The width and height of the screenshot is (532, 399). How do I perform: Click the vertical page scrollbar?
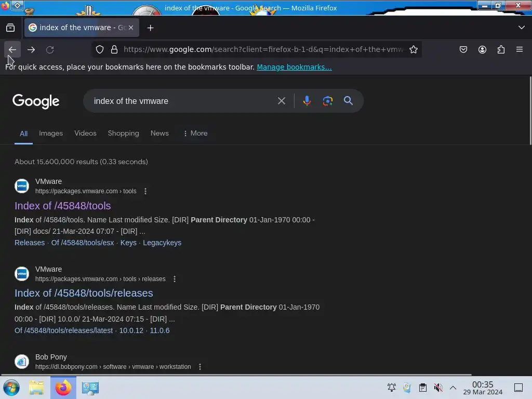530,111
